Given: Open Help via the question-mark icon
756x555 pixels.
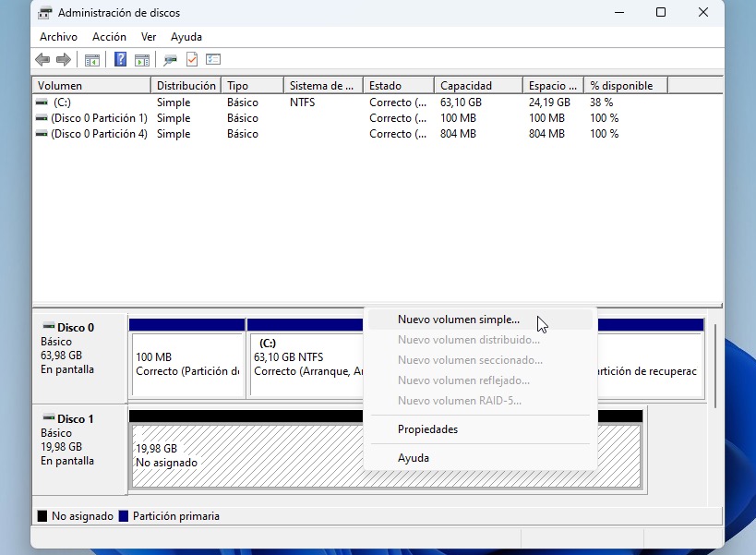Looking at the screenshot, I should click(x=121, y=59).
